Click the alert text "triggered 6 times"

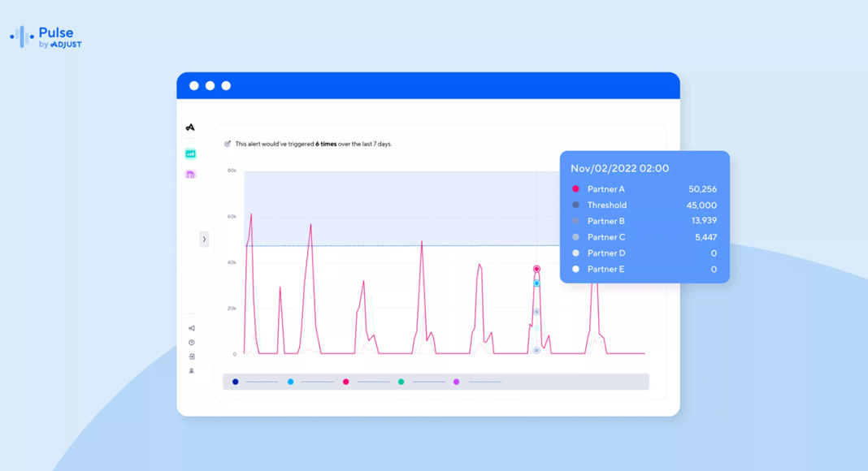pyautogui.click(x=312, y=144)
